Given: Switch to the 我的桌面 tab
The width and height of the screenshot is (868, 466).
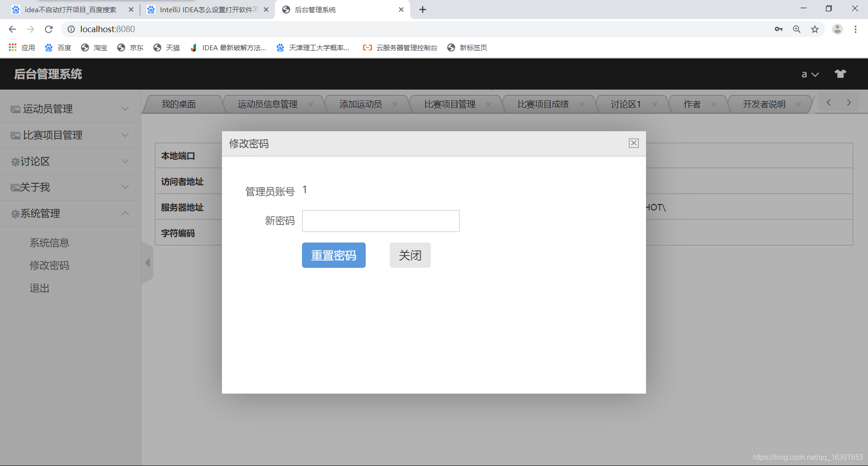Looking at the screenshot, I should (179, 104).
